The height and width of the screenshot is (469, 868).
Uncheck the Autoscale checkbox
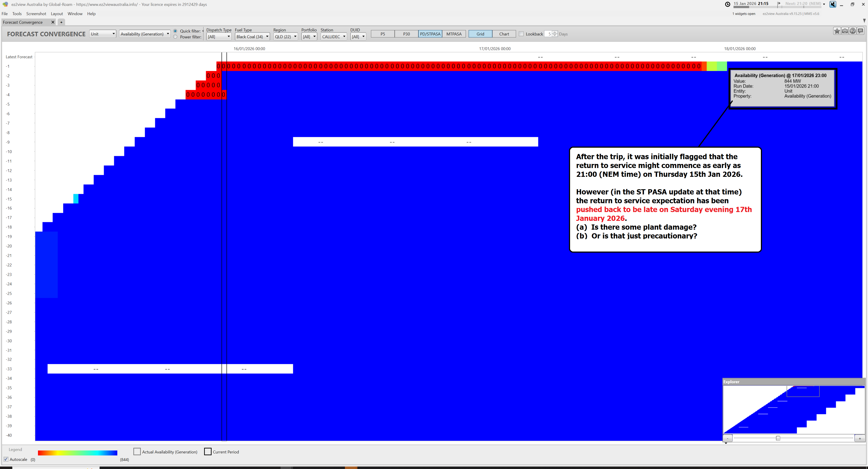coord(6,459)
